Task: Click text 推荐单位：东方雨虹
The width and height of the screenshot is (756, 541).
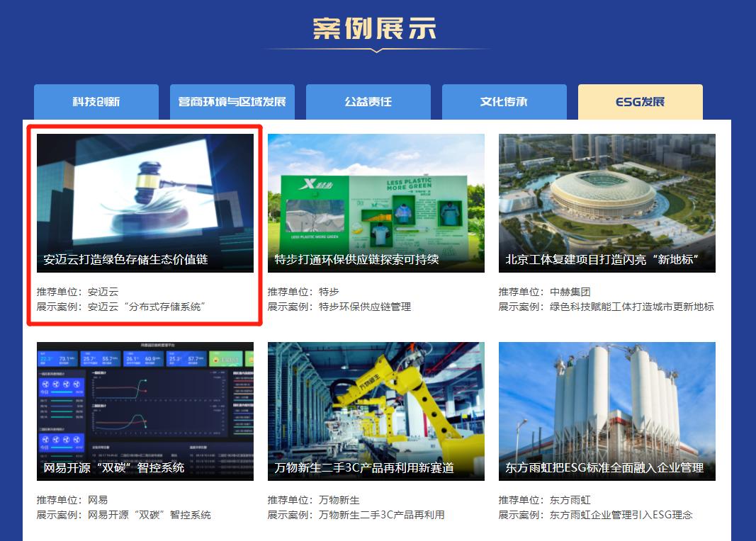Action: pos(544,500)
